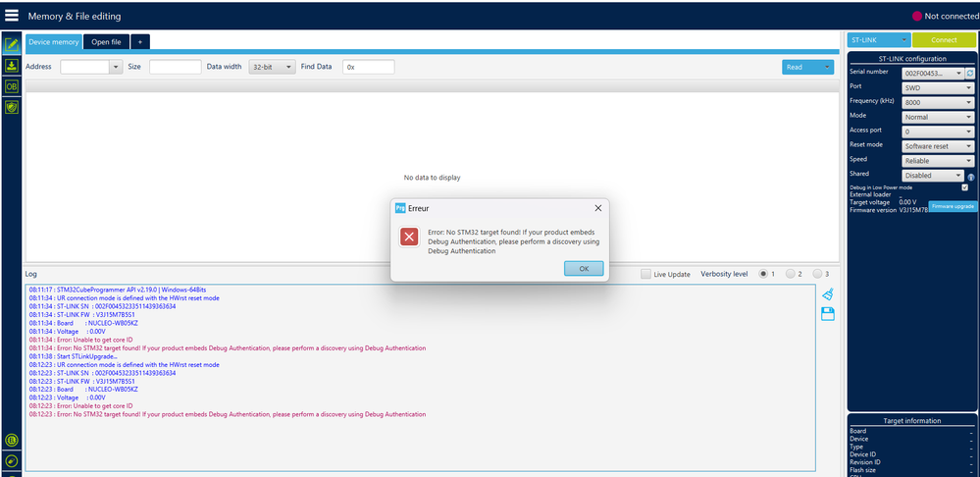This screenshot has width=980, height=477.
Task: Open the Access port dropdown
Action: [x=938, y=132]
